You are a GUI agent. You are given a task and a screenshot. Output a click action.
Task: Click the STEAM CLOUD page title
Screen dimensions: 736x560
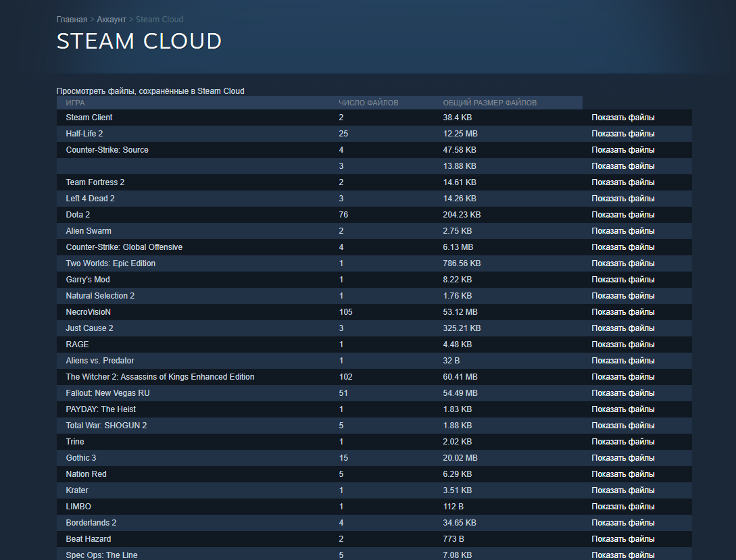139,41
